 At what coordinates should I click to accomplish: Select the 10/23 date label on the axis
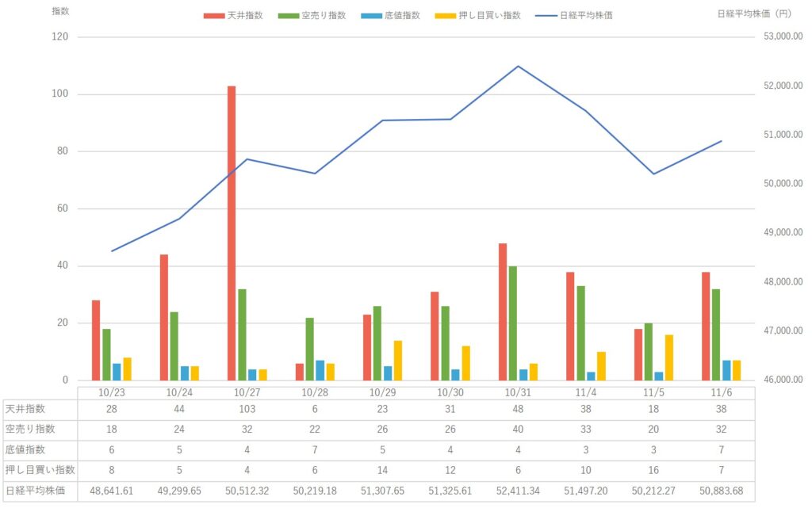point(112,392)
